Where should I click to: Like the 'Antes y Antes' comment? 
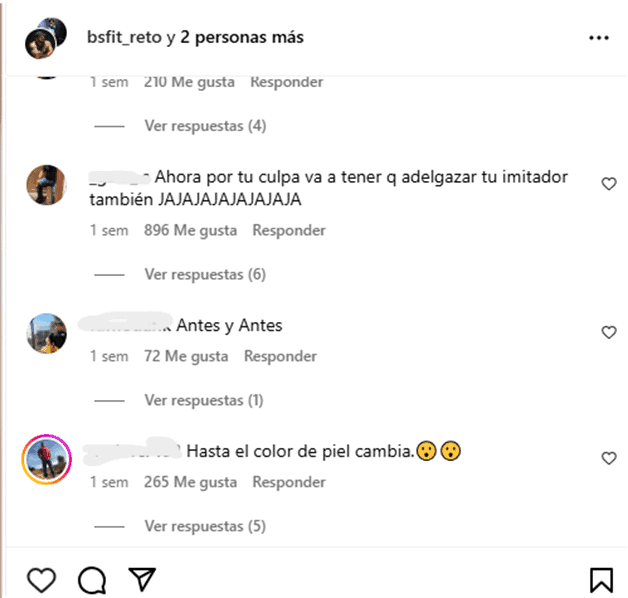609,332
